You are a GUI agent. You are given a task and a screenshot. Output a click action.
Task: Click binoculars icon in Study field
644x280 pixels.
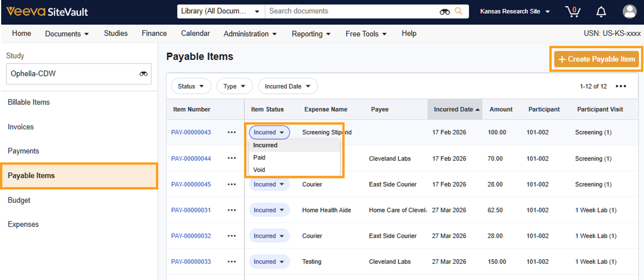[143, 74]
